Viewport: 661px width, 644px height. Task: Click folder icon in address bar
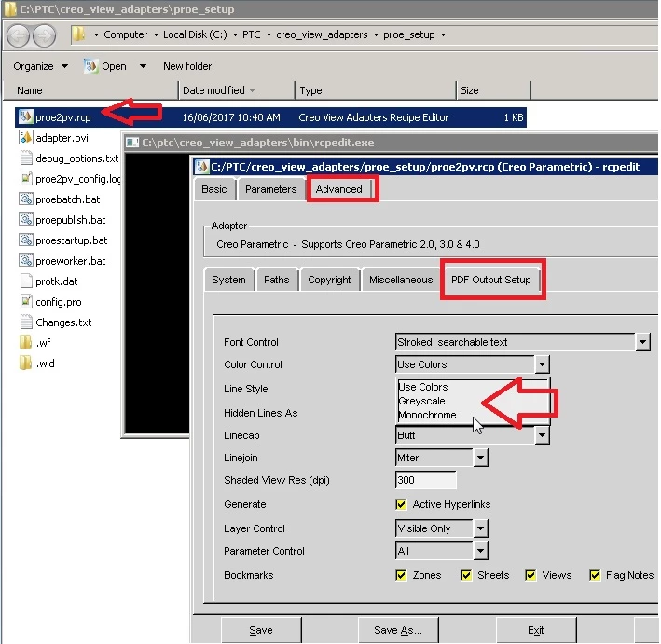click(78, 34)
